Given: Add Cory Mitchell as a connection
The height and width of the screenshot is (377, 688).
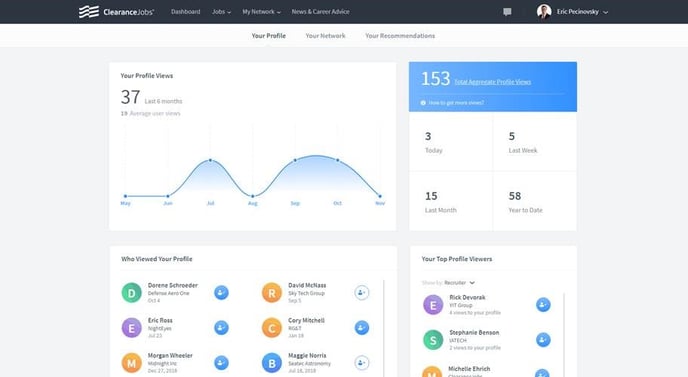Looking at the screenshot, I should 362,328.
